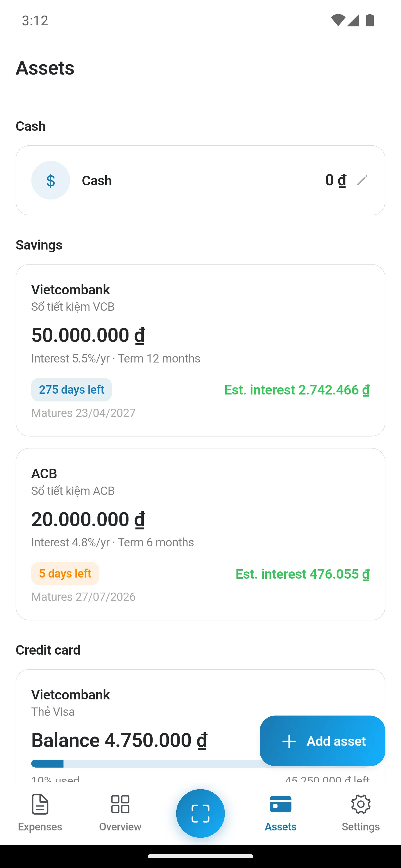Tap the dollar sign Cash icon
This screenshot has width=401, height=868.
tap(51, 180)
